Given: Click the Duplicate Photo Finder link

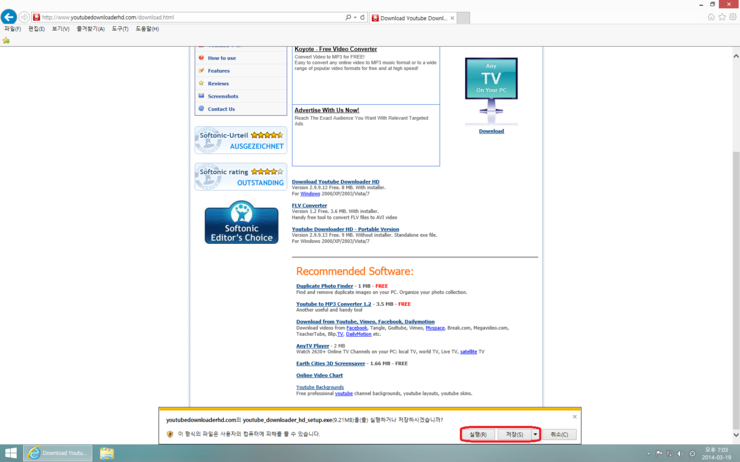Looking at the screenshot, I should (325, 286).
